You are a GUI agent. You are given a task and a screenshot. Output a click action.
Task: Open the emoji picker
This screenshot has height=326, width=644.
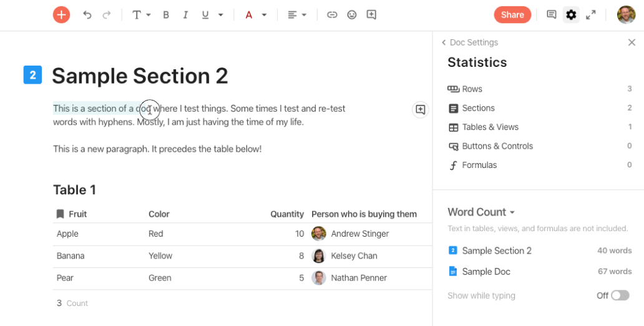pyautogui.click(x=352, y=15)
